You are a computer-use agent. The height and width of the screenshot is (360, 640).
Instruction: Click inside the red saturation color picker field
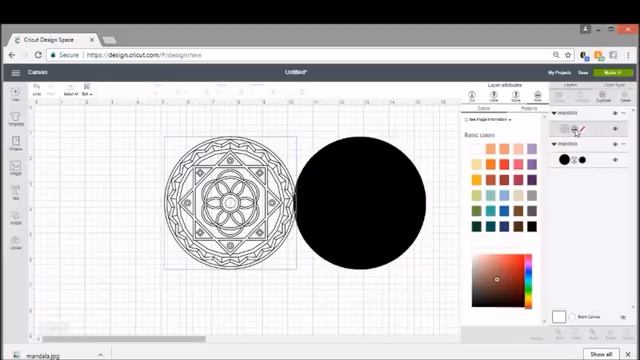click(498, 281)
